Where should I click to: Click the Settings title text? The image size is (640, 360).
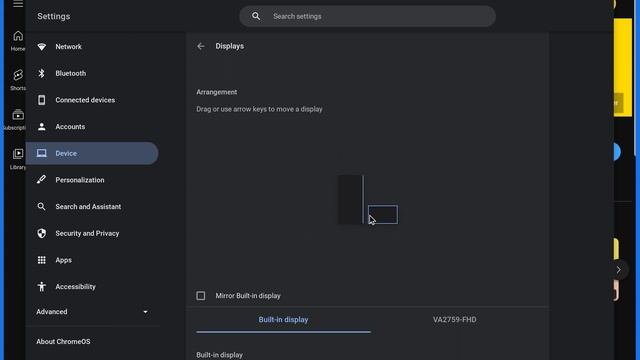coord(53,16)
